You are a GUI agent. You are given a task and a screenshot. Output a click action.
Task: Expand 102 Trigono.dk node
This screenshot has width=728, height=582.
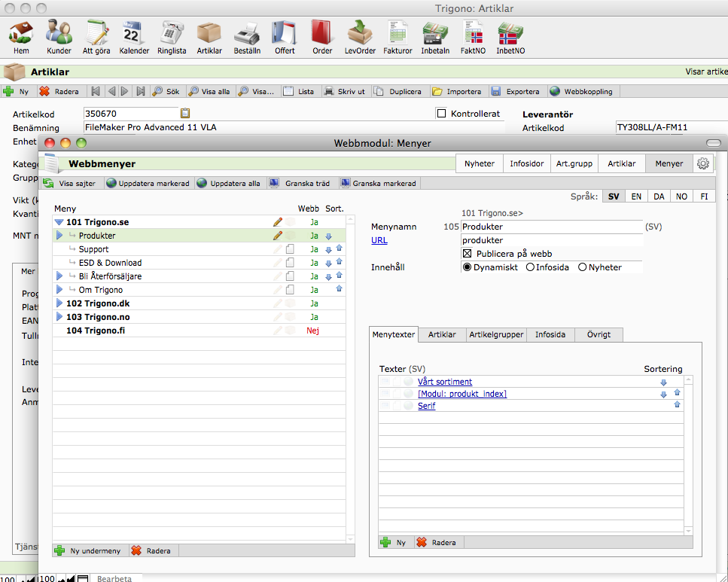click(59, 303)
